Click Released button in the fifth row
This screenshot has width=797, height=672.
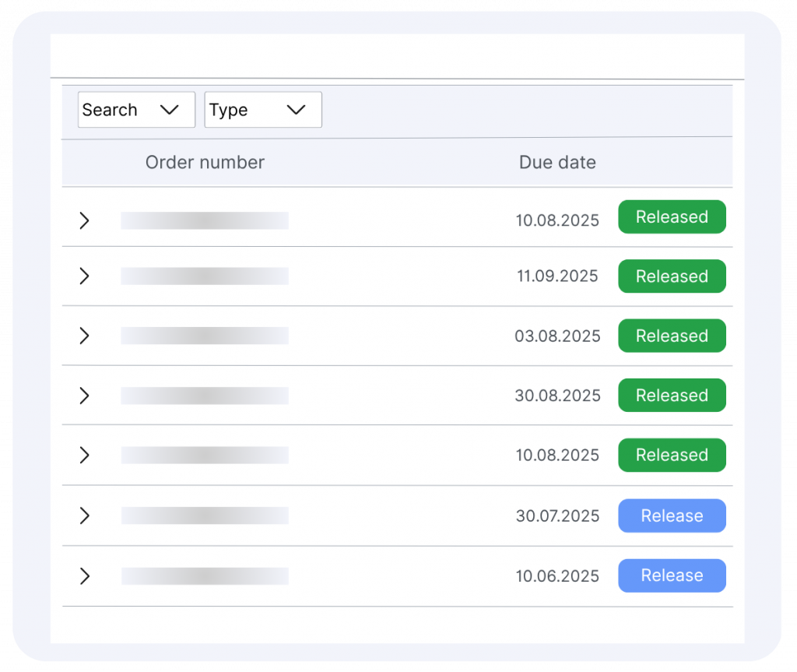tap(672, 455)
